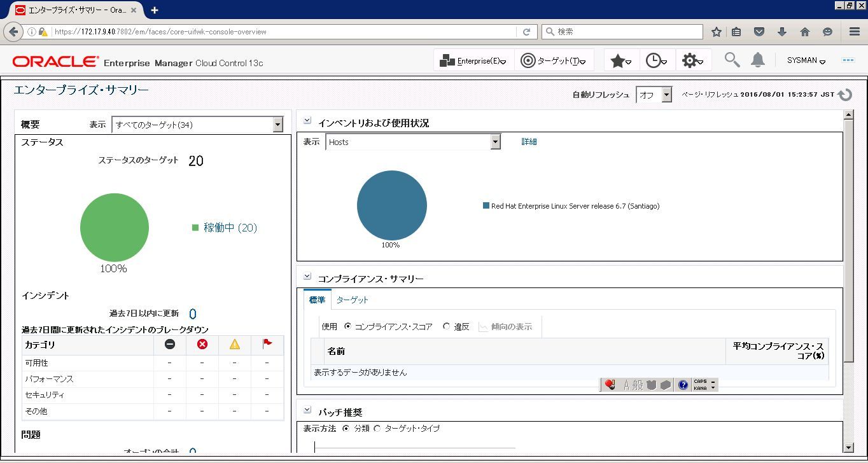Click the red flag column icon
This screenshot has width=868, height=463.
(x=267, y=343)
